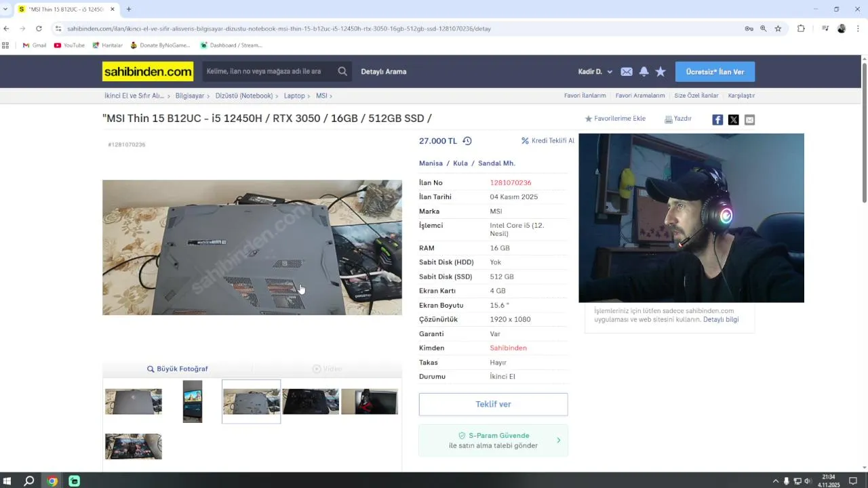Click the search input field
The width and height of the screenshot is (868, 488).
tap(269, 71)
